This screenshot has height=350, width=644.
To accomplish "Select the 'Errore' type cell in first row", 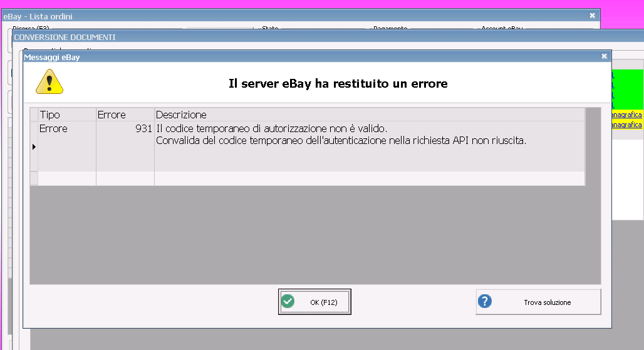I will pos(67,146).
